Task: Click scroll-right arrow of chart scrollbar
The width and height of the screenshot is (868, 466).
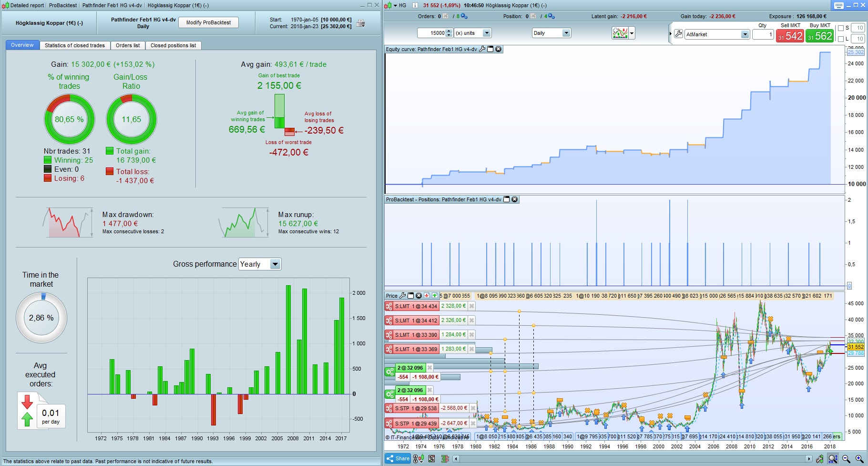Action: pyautogui.click(x=808, y=459)
